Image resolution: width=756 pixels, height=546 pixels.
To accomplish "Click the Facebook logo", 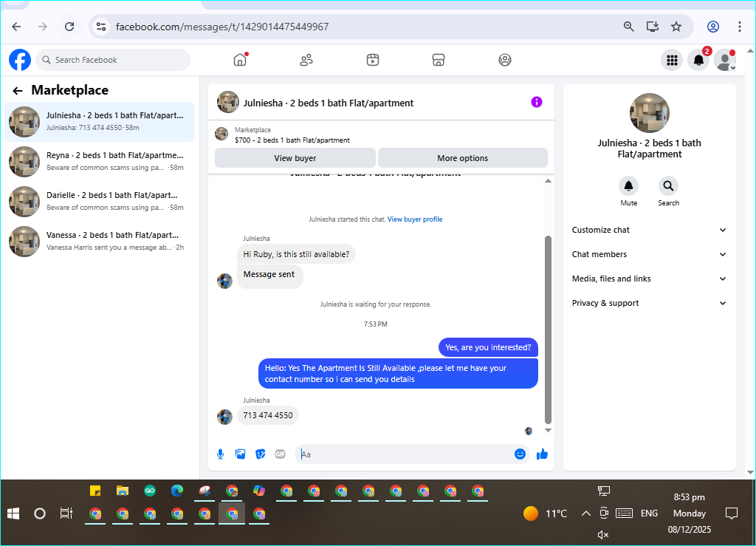I will [x=20, y=60].
